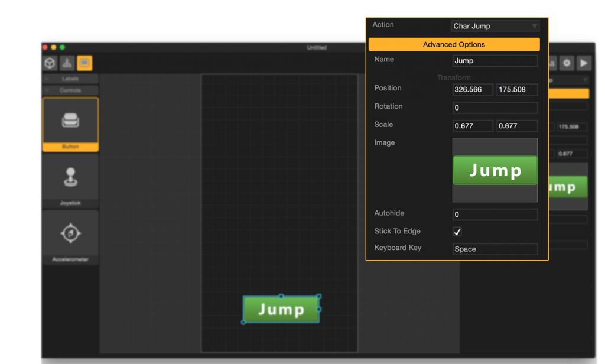This screenshot has height=364, width=605.
Task: Edit Position X value 326.566
Action: (473, 90)
